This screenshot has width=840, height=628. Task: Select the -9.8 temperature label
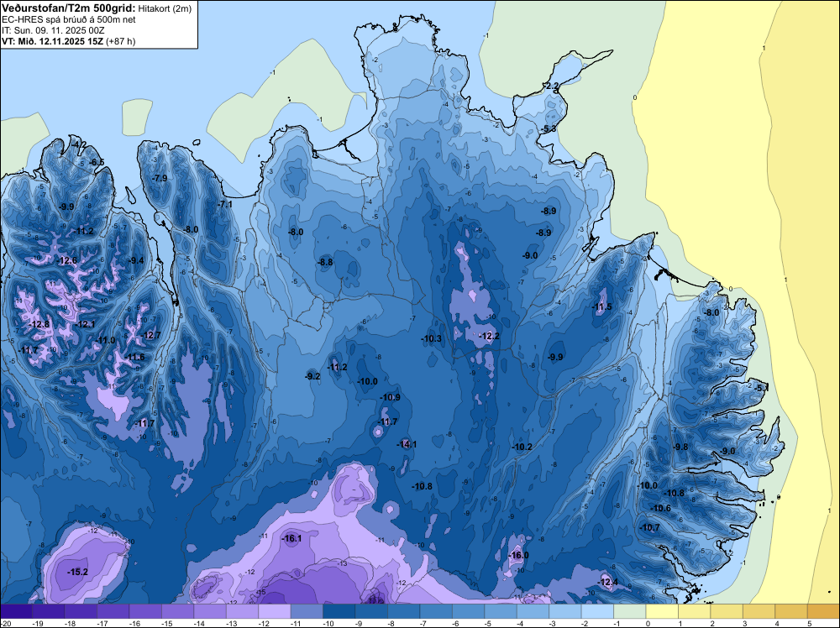coord(680,447)
